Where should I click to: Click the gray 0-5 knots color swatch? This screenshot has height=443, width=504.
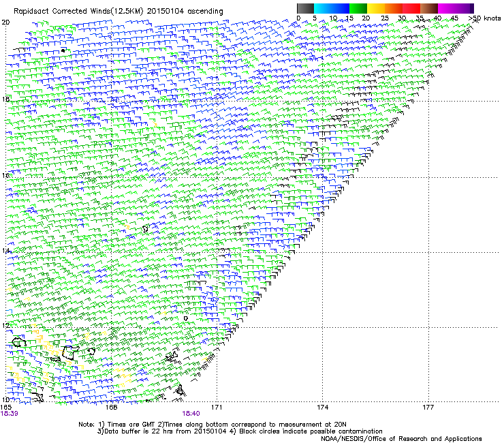coord(305,8)
